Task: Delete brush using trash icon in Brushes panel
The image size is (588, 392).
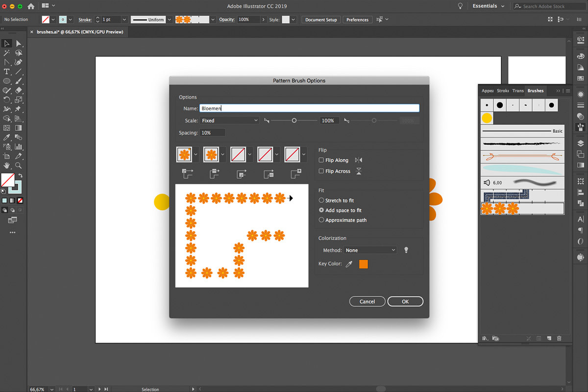Action: tap(559, 338)
